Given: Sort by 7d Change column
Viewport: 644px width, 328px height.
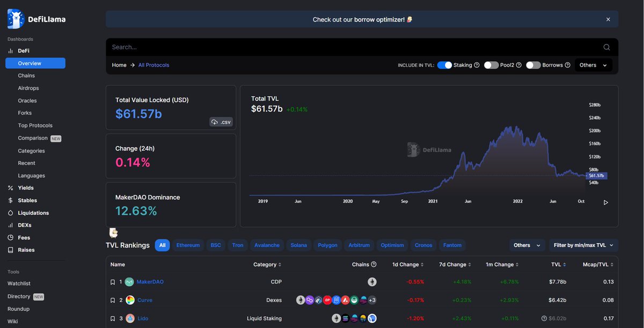Looking at the screenshot, I should (x=456, y=265).
